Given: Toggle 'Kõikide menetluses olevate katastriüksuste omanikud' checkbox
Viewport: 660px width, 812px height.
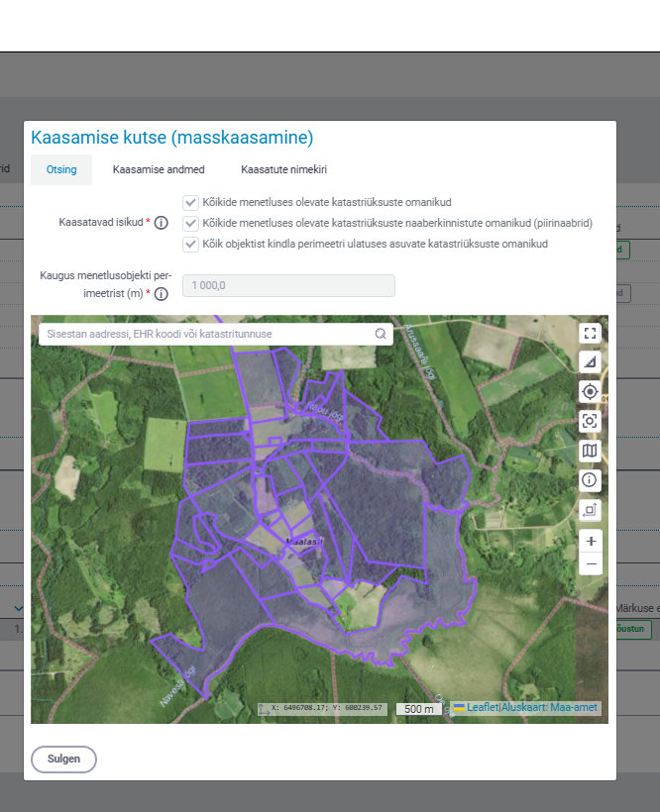Looking at the screenshot, I should (x=190, y=202).
